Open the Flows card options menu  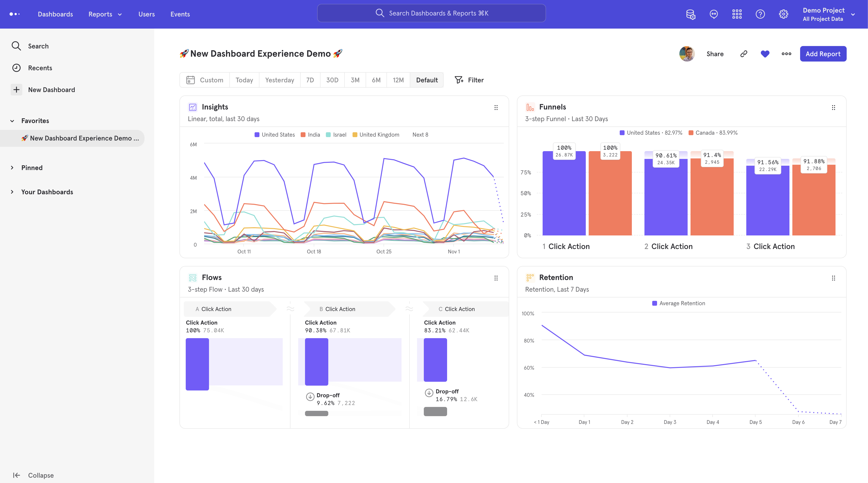click(496, 278)
